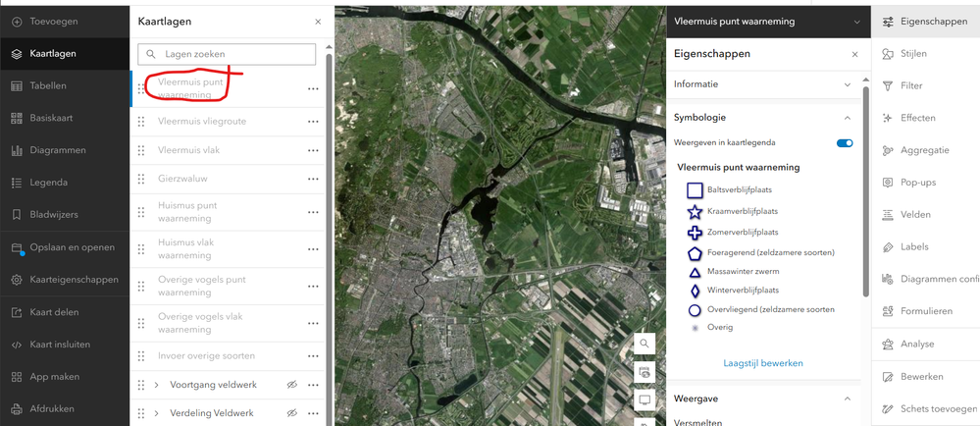Click the Laagstijl bewerken link

[763, 363]
